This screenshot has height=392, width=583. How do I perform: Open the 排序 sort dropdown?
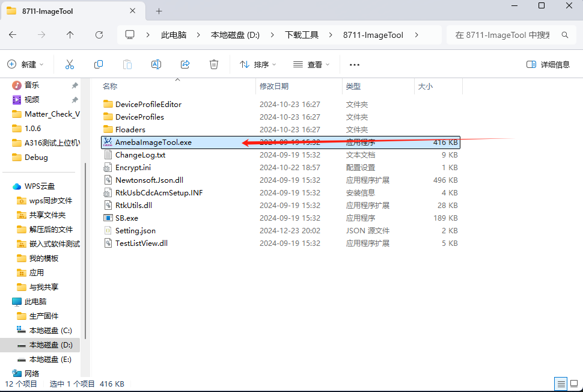[x=258, y=64]
